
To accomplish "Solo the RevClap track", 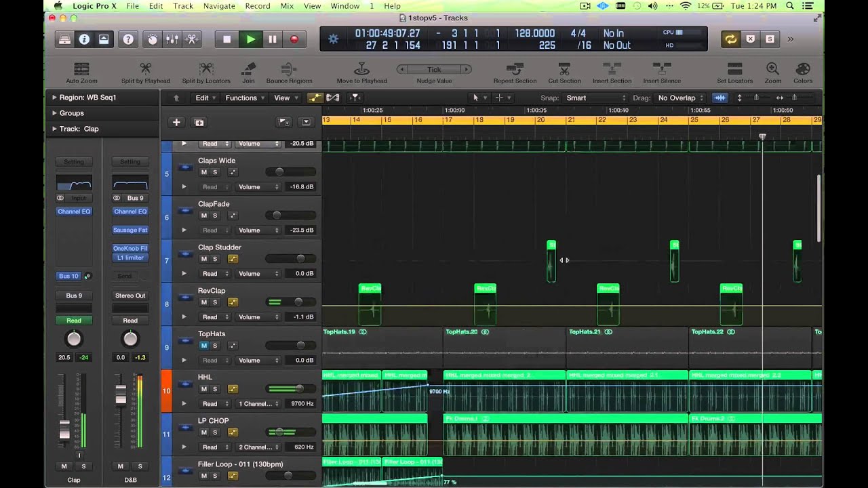I will click(215, 302).
